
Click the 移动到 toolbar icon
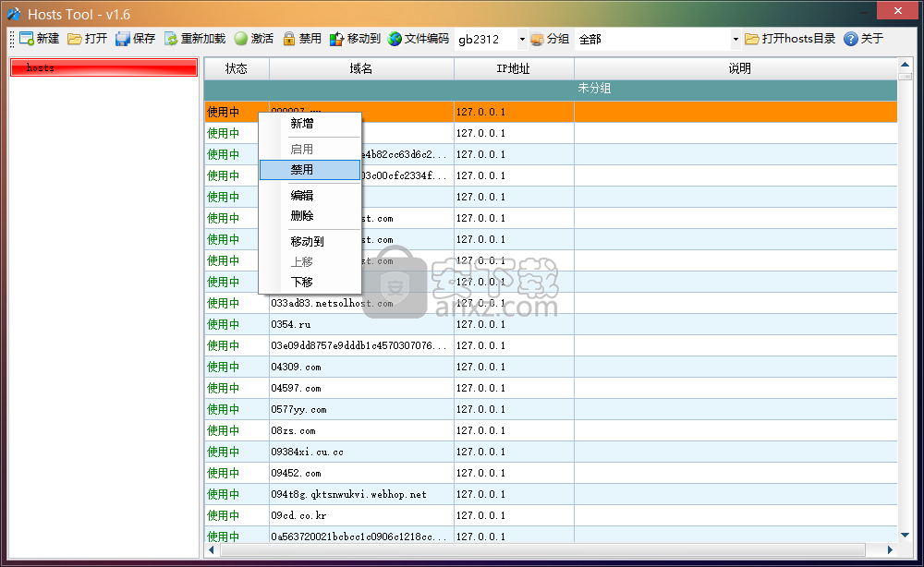coord(336,39)
